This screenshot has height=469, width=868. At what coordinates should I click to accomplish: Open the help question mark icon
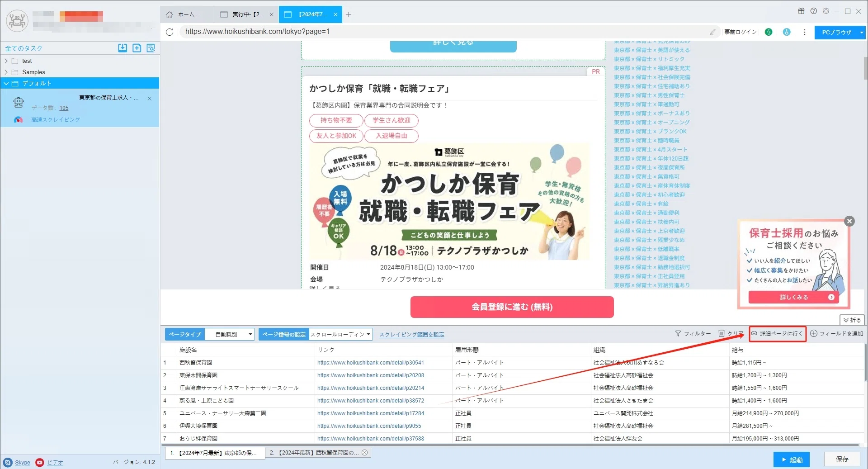(x=814, y=11)
